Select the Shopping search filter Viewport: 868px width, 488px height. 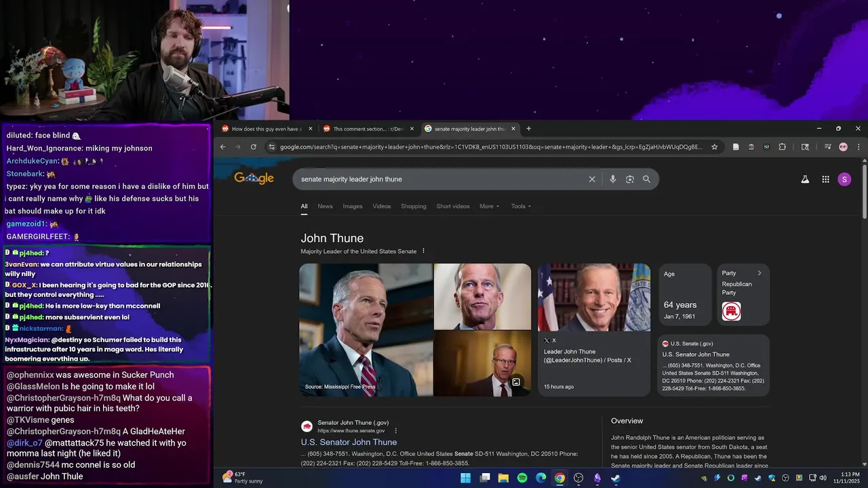click(x=414, y=206)
